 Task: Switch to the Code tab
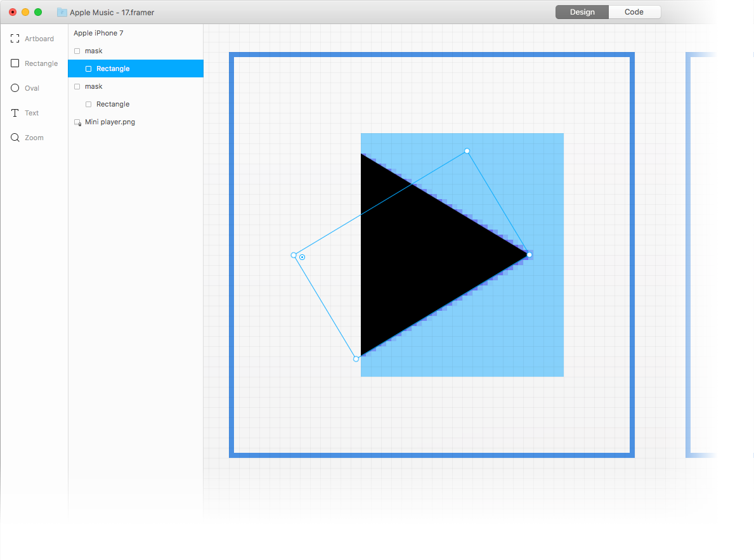634,12
